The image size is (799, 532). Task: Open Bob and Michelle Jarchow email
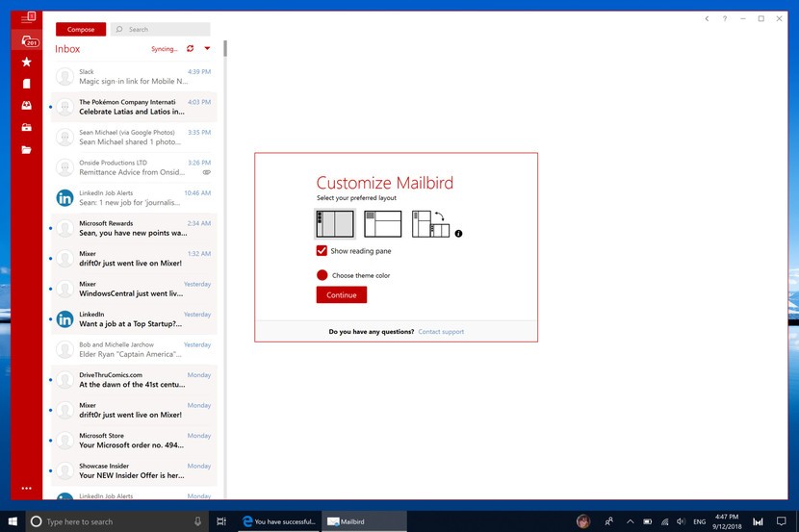[134, 349]
